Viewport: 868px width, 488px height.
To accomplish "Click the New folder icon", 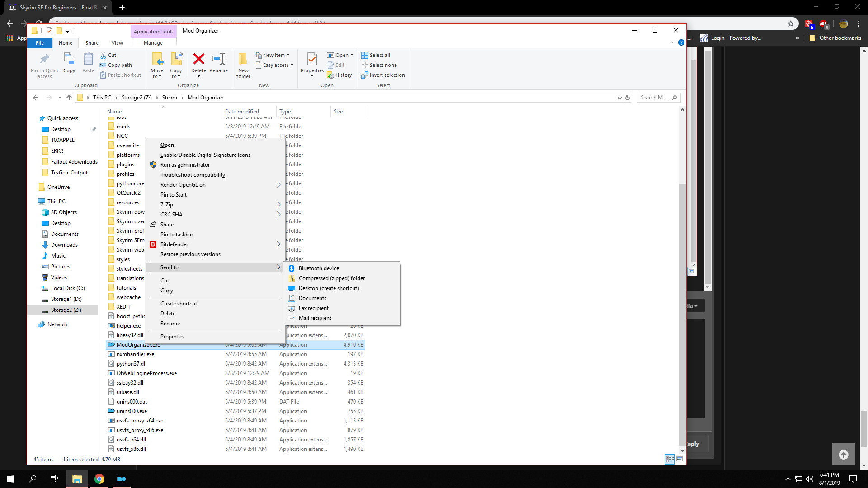I will (x=243, y=59).
